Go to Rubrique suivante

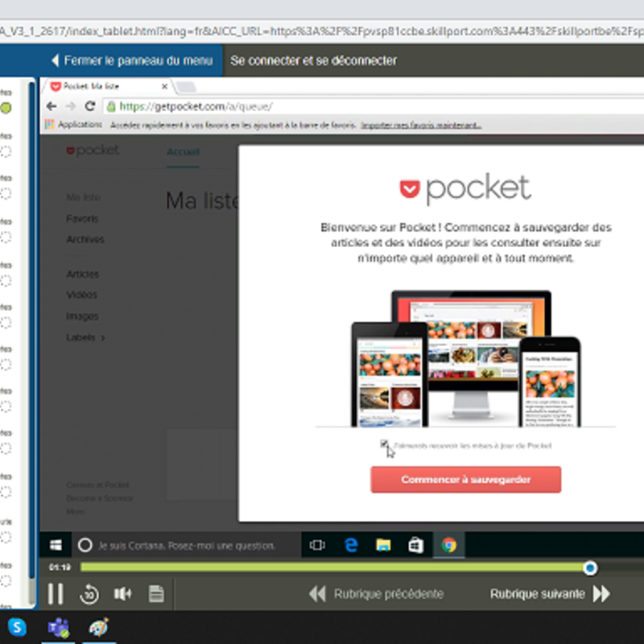(x=550, y=594)
